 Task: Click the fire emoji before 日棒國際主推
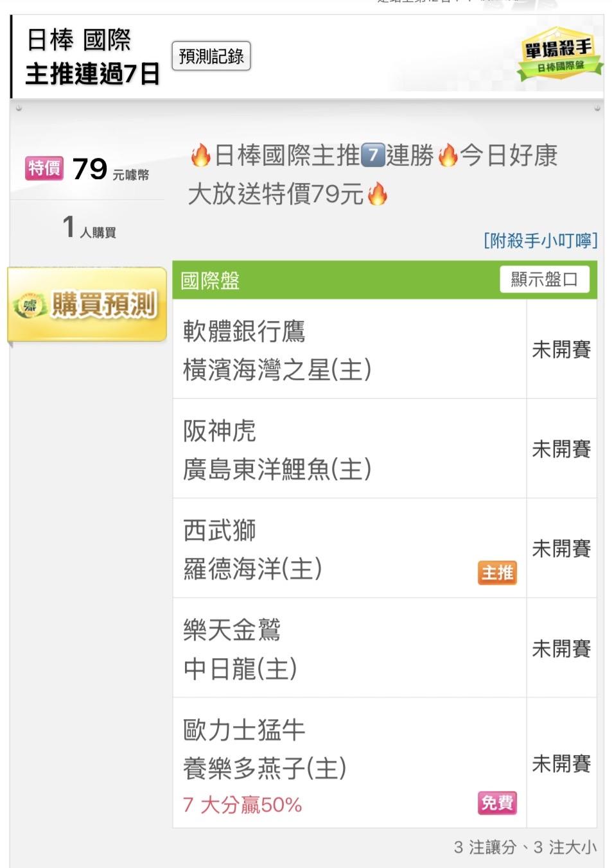point(200,156)
